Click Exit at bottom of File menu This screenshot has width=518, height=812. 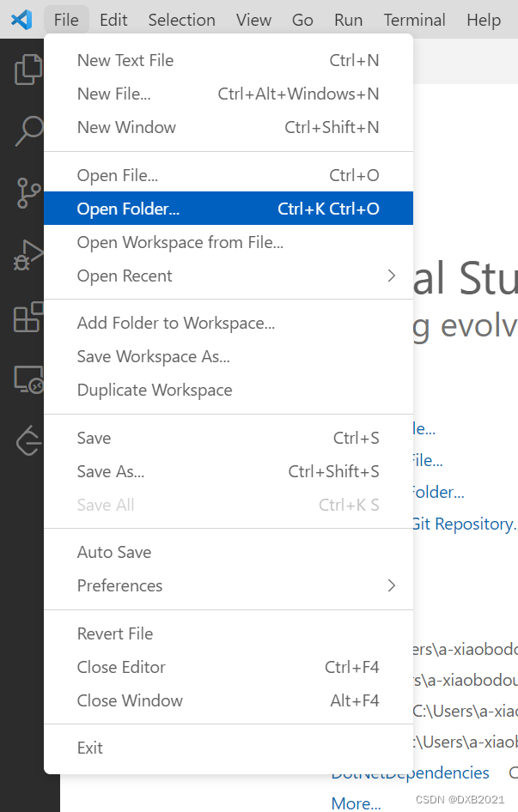(x=90, y=748)
